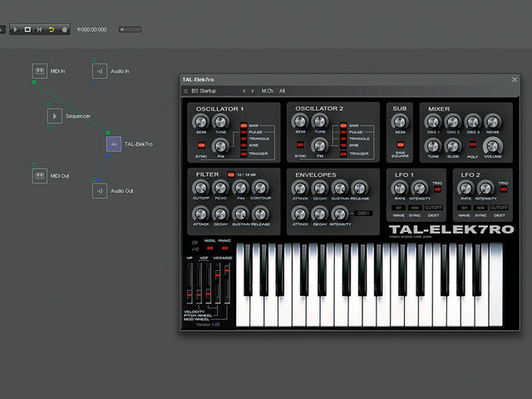Click the stop button in the transport bar
Viewport: 532px width, 399px height.
point(27,30)
